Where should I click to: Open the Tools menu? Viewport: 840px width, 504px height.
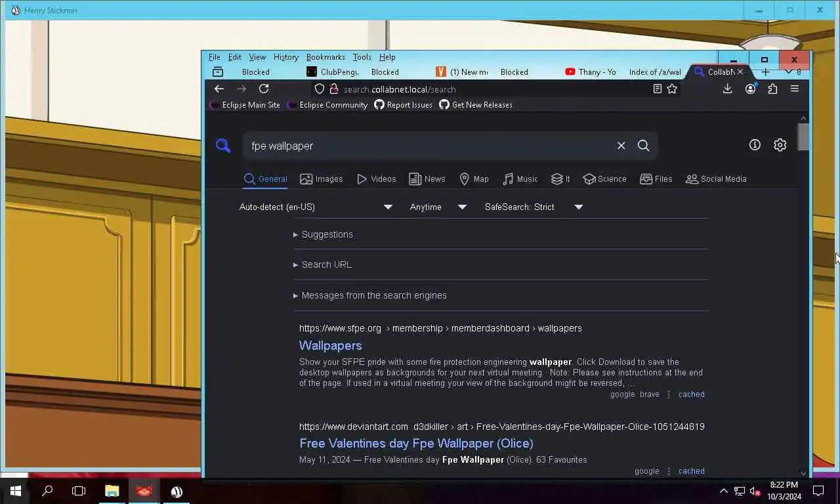362,57
